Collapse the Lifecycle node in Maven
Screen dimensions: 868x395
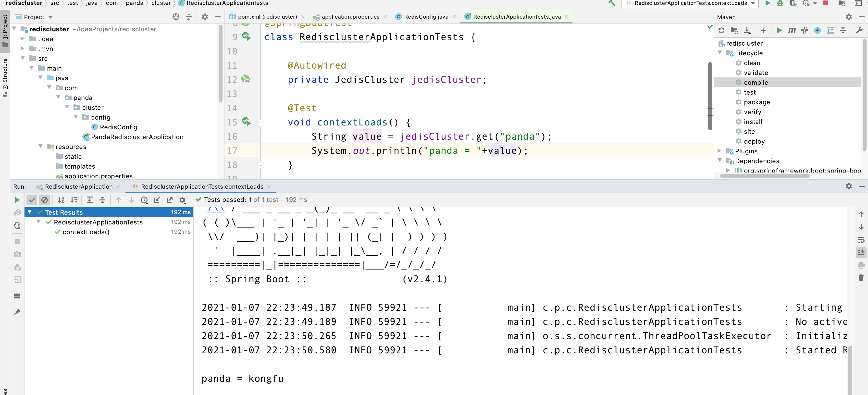pyautogui.click(x=720, y=53)
